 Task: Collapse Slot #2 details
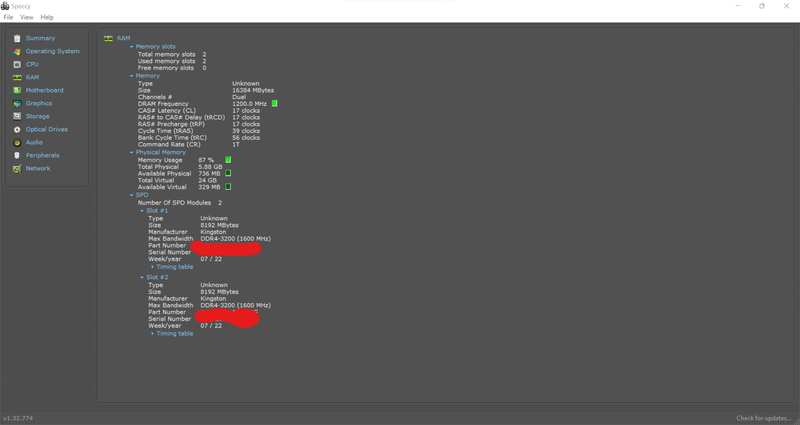pos(142,278)
